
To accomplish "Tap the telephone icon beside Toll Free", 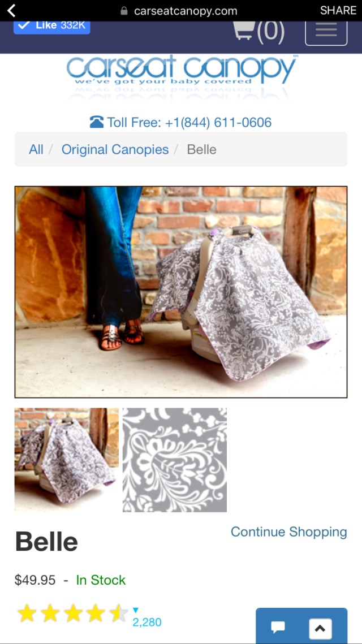I will pos(97,122).
